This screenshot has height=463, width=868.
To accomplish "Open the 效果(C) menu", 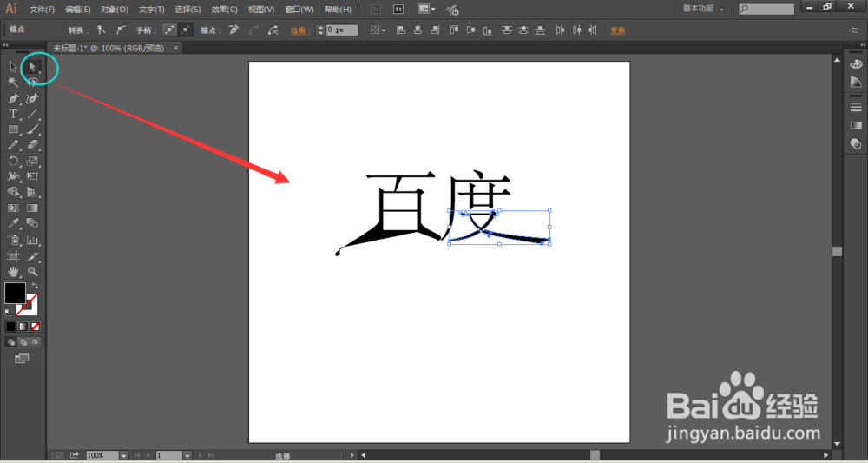I will [x=224, y=10].
